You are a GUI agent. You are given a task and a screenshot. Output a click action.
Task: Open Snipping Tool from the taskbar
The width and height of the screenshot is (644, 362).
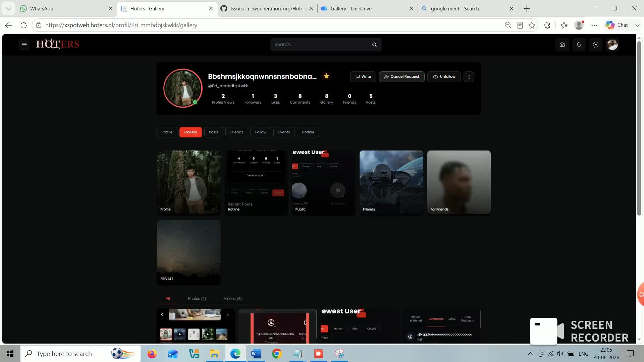pos(339,354)
